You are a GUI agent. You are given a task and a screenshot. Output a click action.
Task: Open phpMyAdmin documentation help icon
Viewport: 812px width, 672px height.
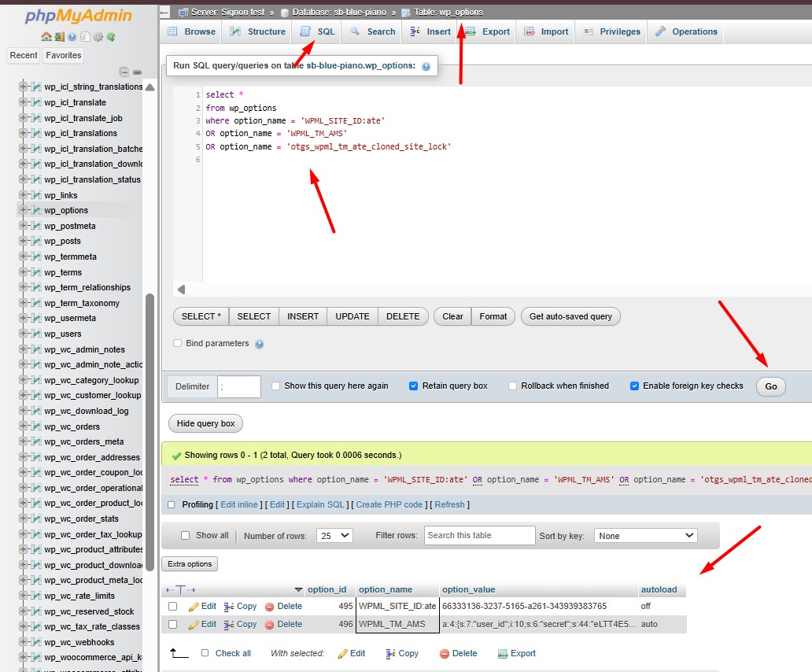coord(72,37)
